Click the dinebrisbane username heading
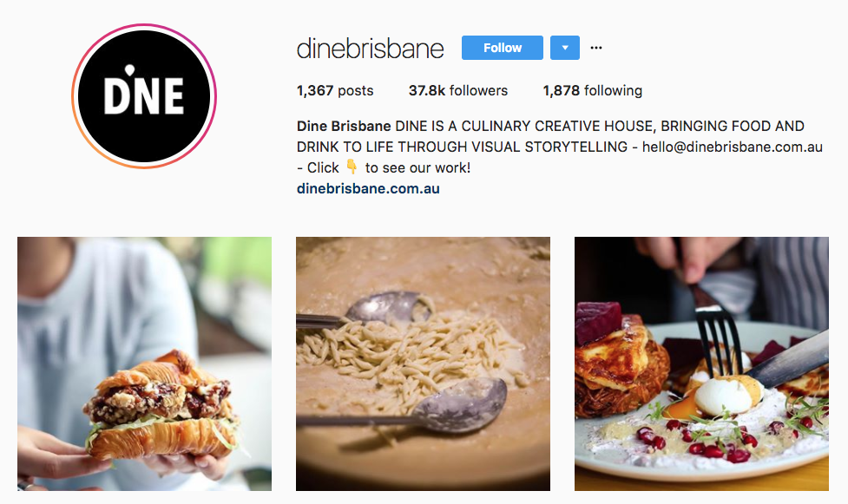 tap(371, 48)
